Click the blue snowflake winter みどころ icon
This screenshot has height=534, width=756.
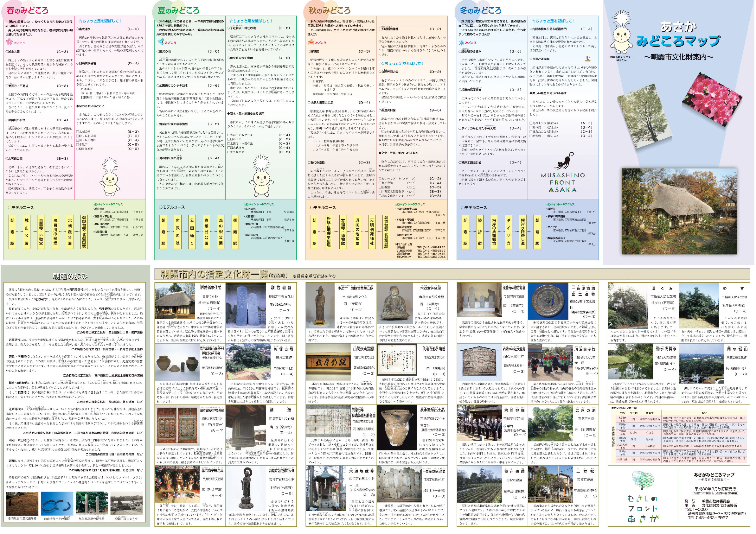(462, 42)
